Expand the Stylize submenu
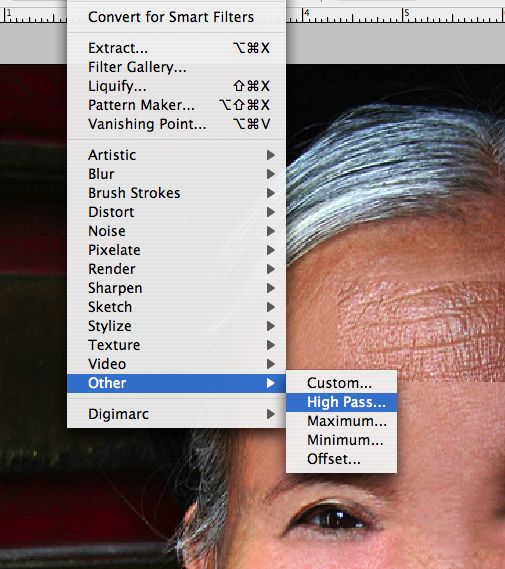Screen dimensions: 505x569 click(176, 326)
